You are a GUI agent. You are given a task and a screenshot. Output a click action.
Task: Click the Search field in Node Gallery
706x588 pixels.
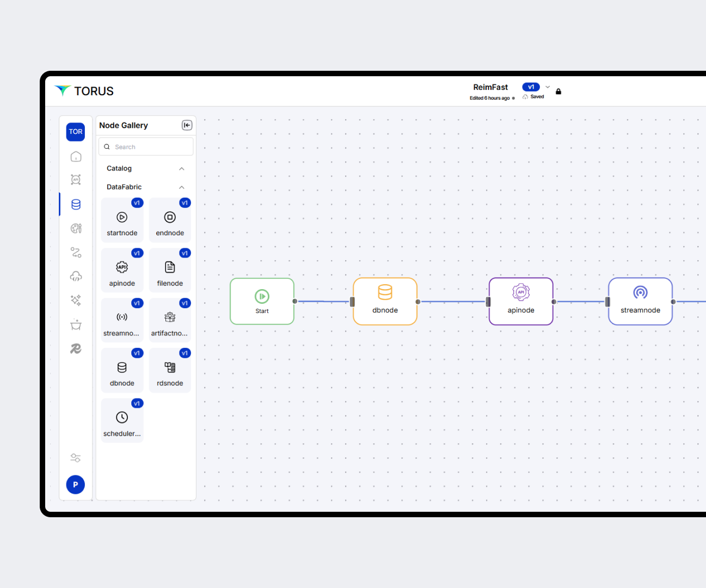click(x=145, y=146)
